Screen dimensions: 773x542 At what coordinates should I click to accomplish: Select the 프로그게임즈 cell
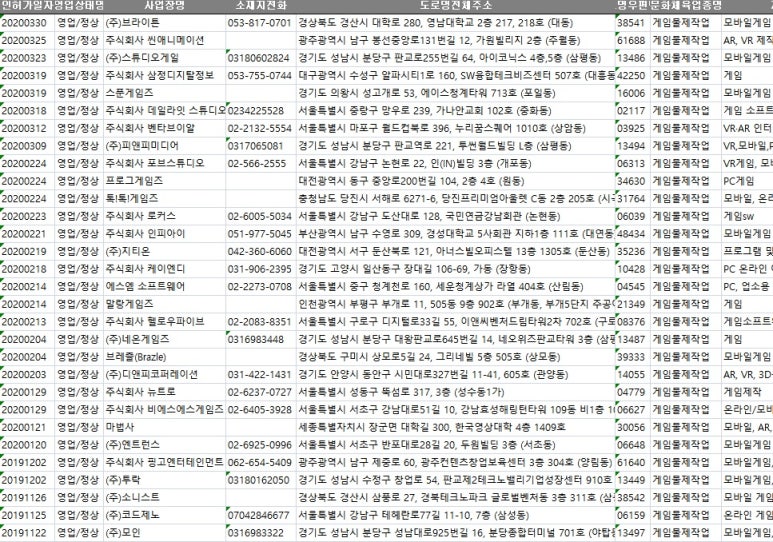point(165,181)
